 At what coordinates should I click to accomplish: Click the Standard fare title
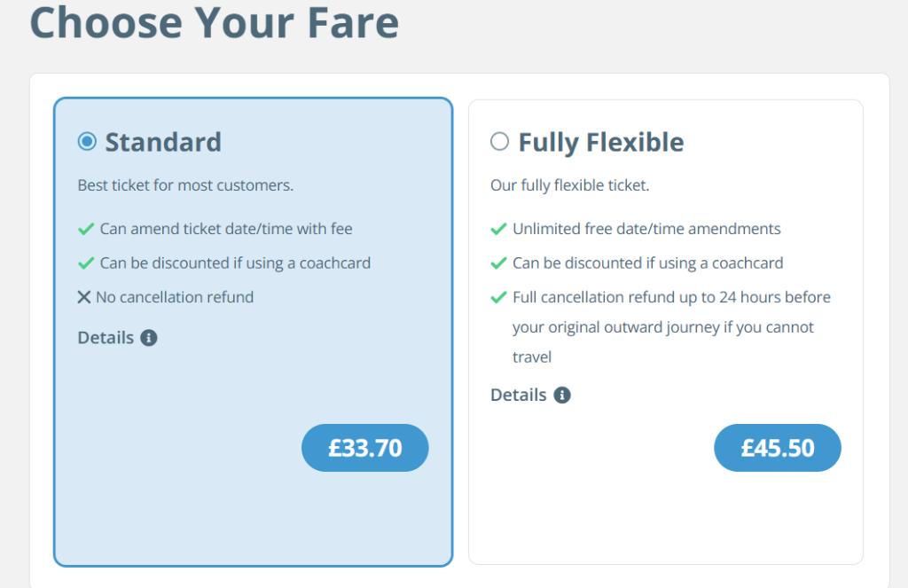pyautogui.click(x=163, y=142)
